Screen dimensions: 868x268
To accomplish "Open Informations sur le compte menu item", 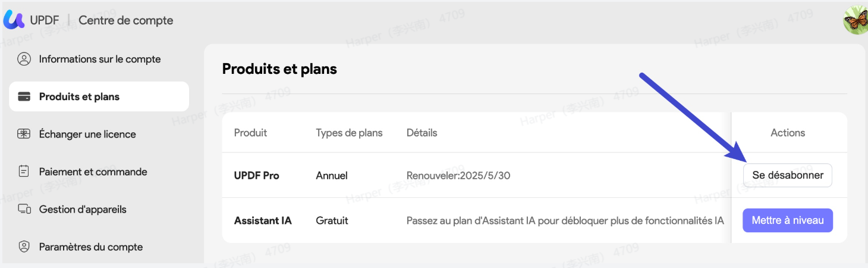I will 99,59.
